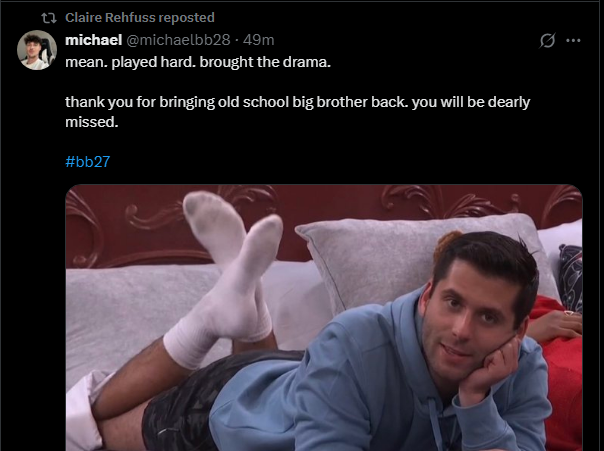This screenshot has width=604, height=451.
Task: Open the three-dot more options menu
Action: click(x=573, y=40)
